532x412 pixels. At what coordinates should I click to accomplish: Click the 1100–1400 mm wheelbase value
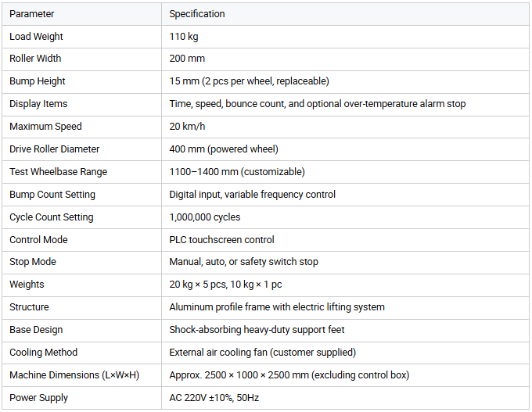tap(237, 172)
